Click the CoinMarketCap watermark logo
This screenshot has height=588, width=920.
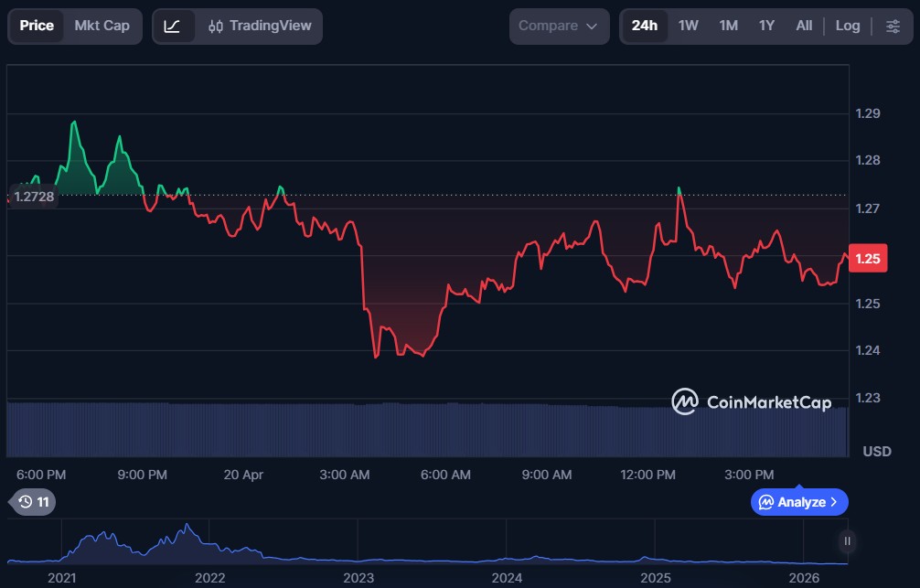pyautogui.click(x=751, y=401)
